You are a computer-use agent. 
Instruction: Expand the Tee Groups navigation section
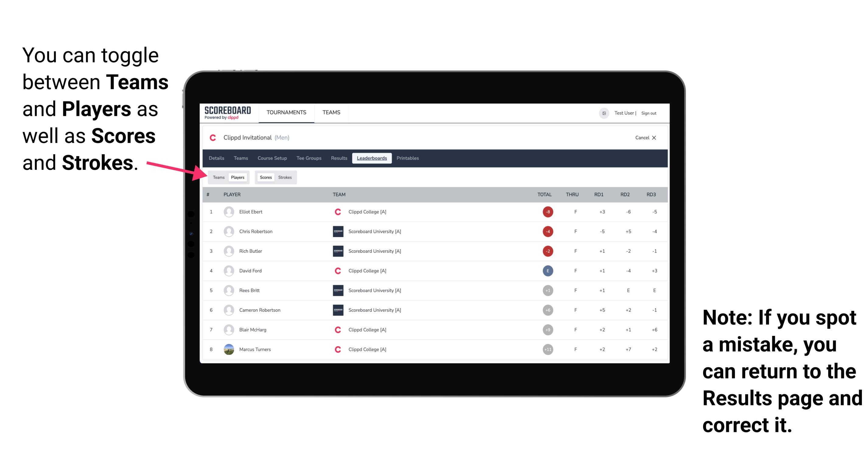point(308,158)
